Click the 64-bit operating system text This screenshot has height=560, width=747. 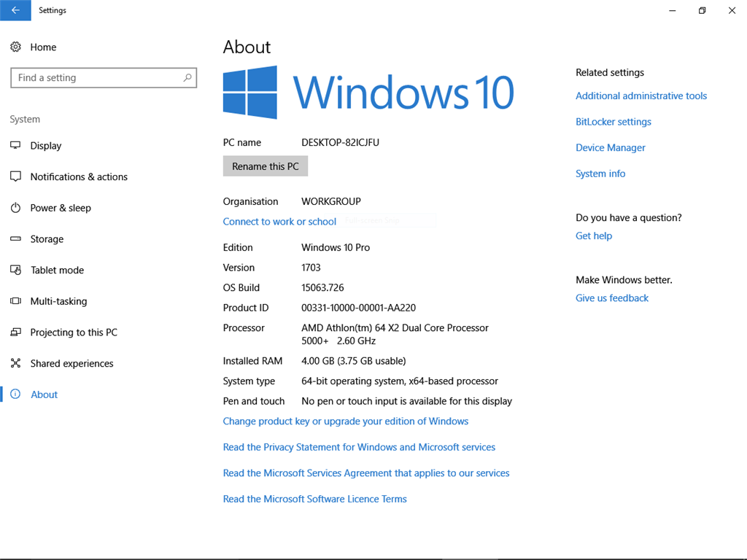coord(399,381)
